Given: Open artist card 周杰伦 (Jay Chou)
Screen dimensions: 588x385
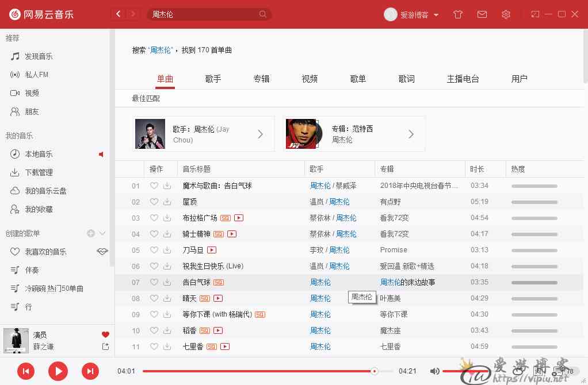Looking at the screenshot, I should click(204, 134).
